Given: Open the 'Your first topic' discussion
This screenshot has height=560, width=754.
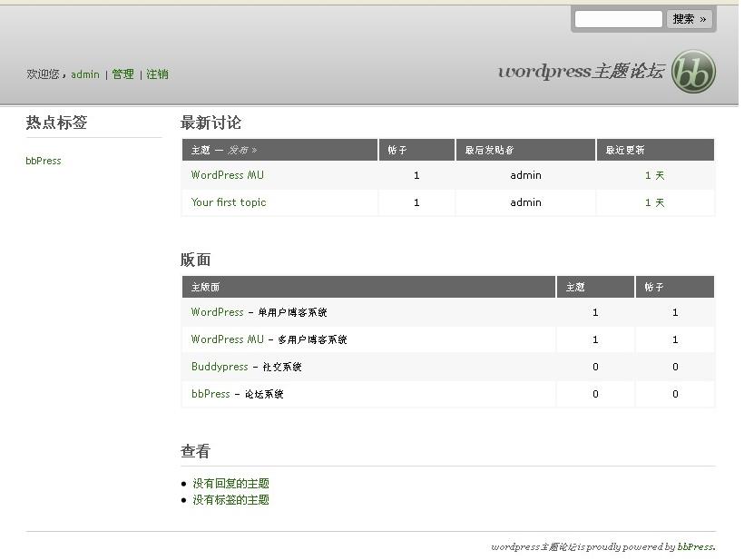Looking at the screenshot, I should (x=229, y=202).
